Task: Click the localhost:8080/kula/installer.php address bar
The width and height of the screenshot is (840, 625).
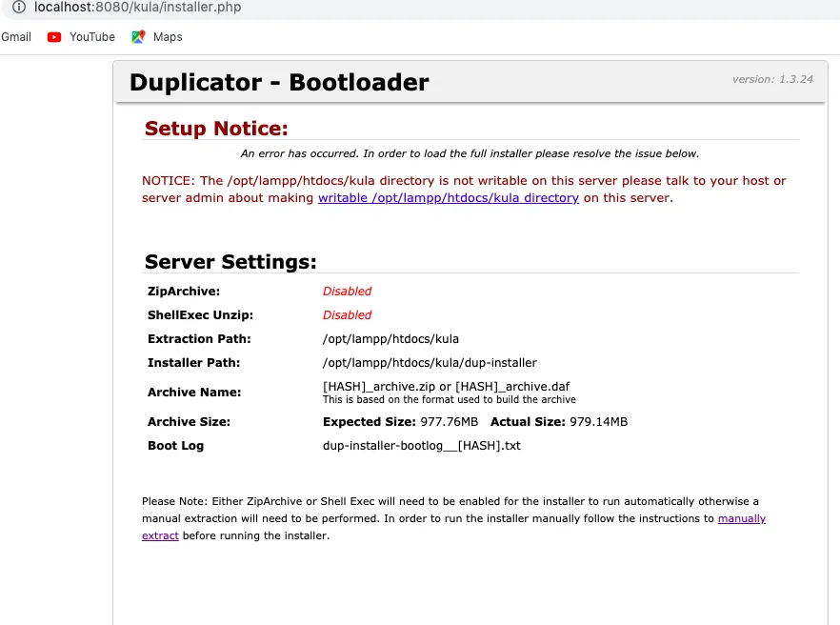Action: pyautogui.click(x=138, y=7)
